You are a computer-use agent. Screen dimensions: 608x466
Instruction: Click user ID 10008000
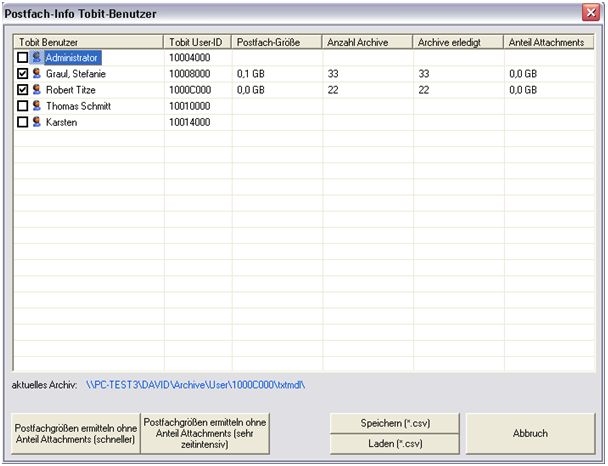(190, 74)
